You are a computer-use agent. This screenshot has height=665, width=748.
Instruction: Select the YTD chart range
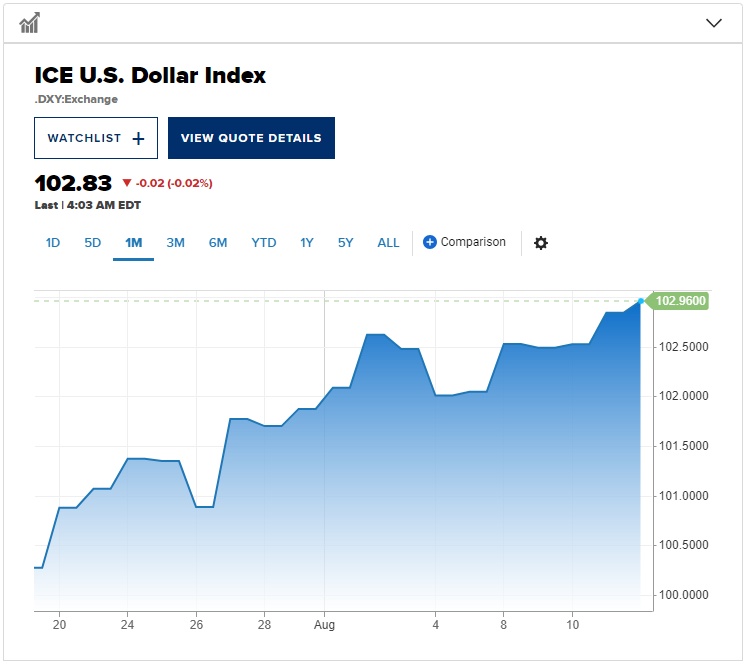[x=264, y=242]
